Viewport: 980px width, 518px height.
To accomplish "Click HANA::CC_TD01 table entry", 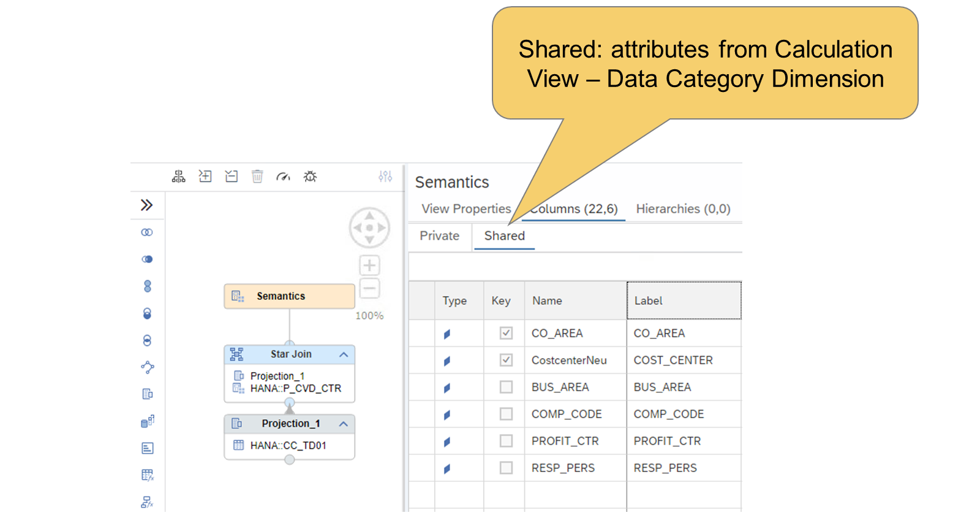I will 288,445.
